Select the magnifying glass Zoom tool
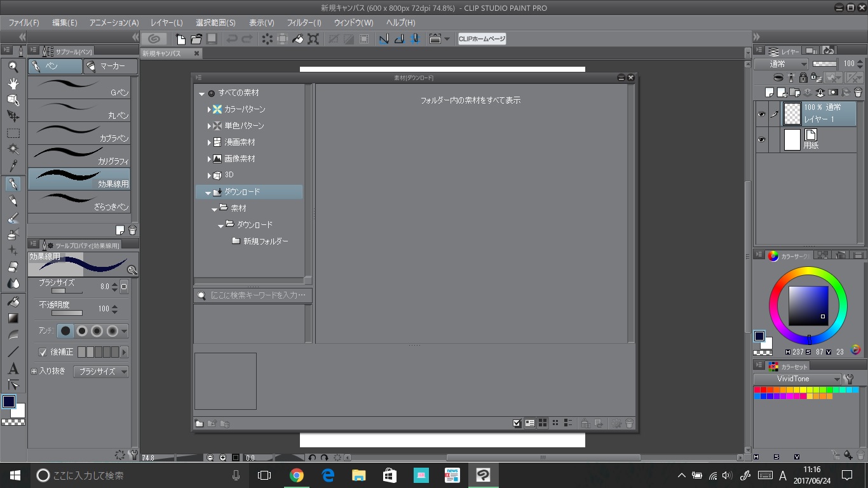 coord(13,67)
